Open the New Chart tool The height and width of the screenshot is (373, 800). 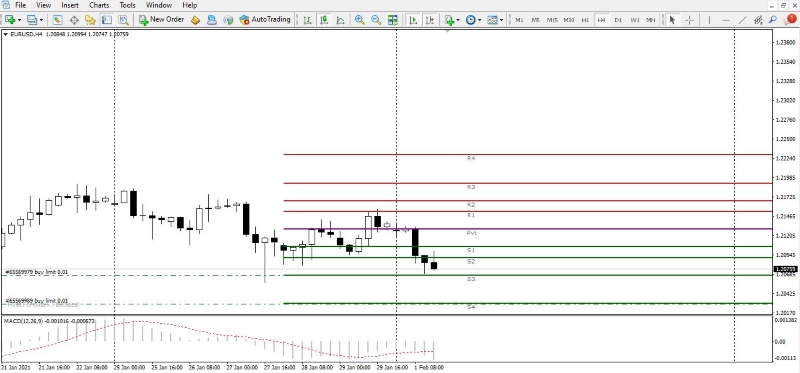click(x=10, y=20)
